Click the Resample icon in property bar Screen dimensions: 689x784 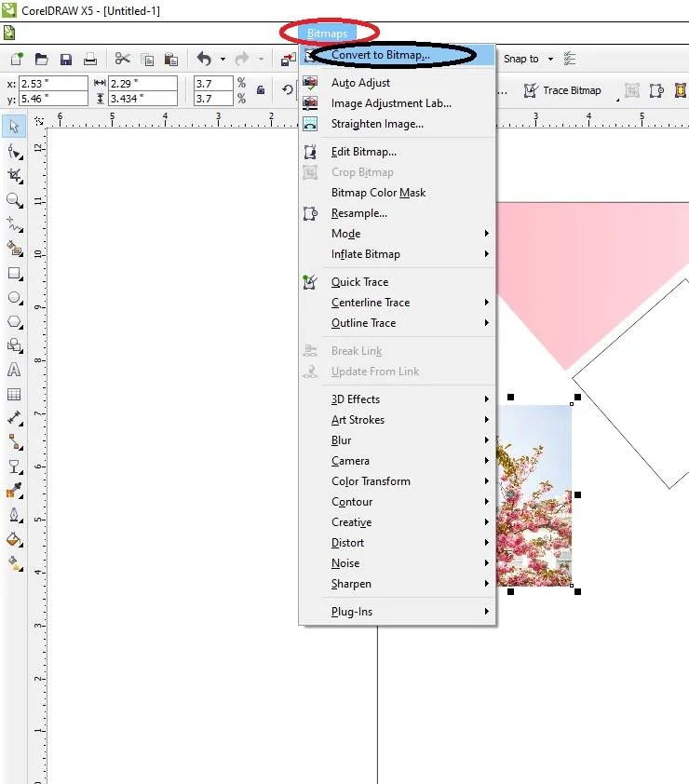click(656, 90)
